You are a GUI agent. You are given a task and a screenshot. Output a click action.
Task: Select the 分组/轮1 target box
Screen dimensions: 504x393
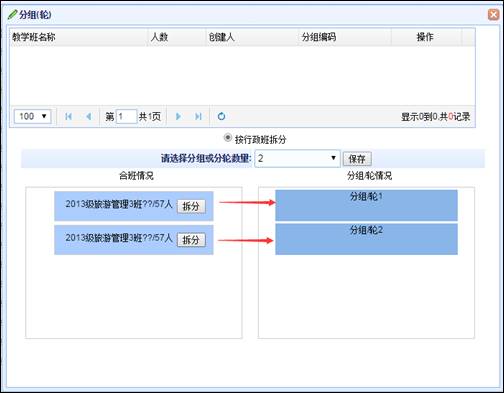[366, 205]
